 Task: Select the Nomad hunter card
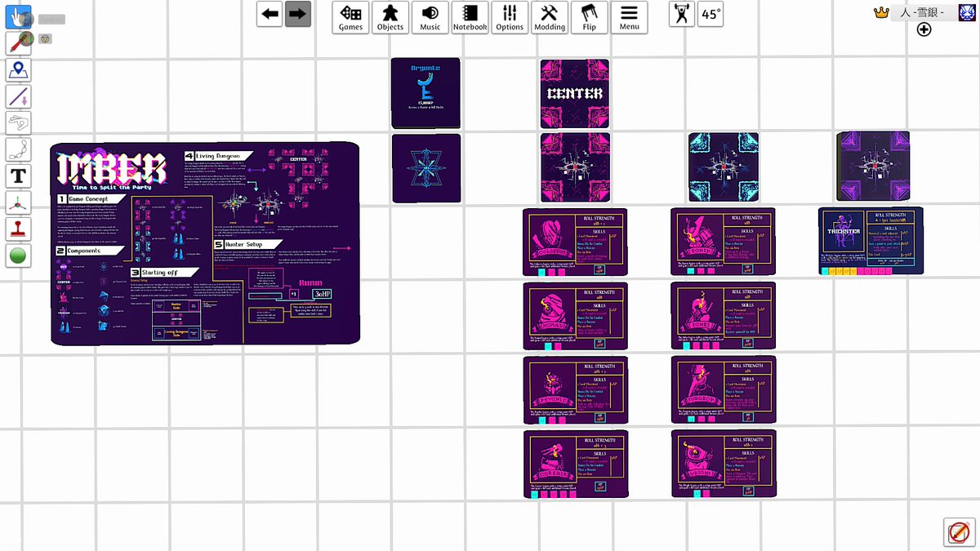[x=575, y=317]
